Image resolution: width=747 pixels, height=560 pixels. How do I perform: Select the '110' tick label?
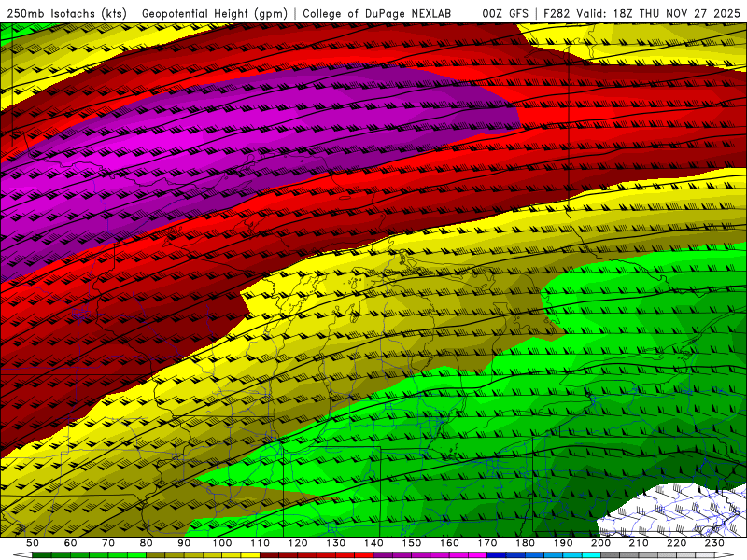tap(261, 543)
